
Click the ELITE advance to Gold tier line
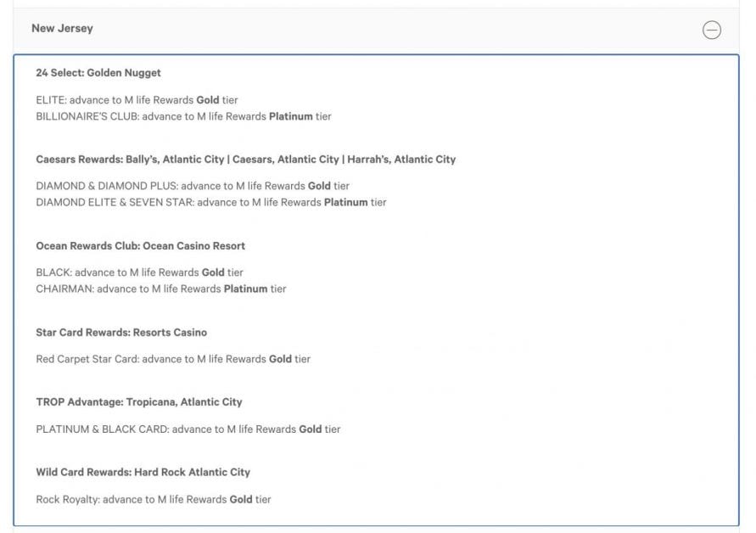[x=137, y=100]
